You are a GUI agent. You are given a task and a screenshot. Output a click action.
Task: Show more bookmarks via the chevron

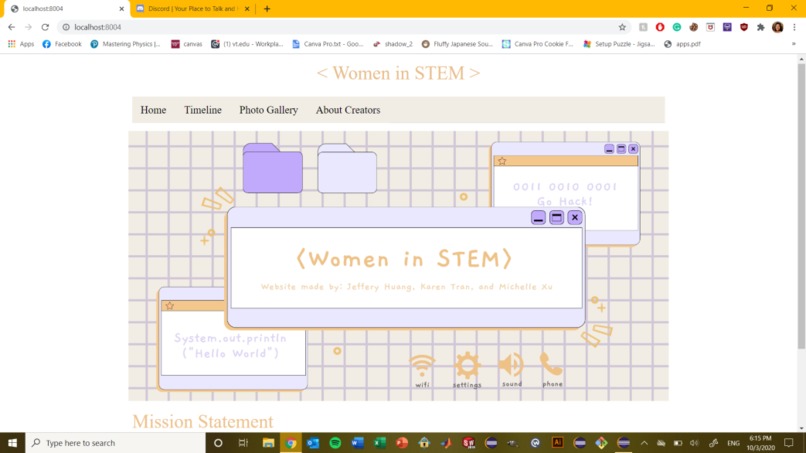[x=794, y=44]
